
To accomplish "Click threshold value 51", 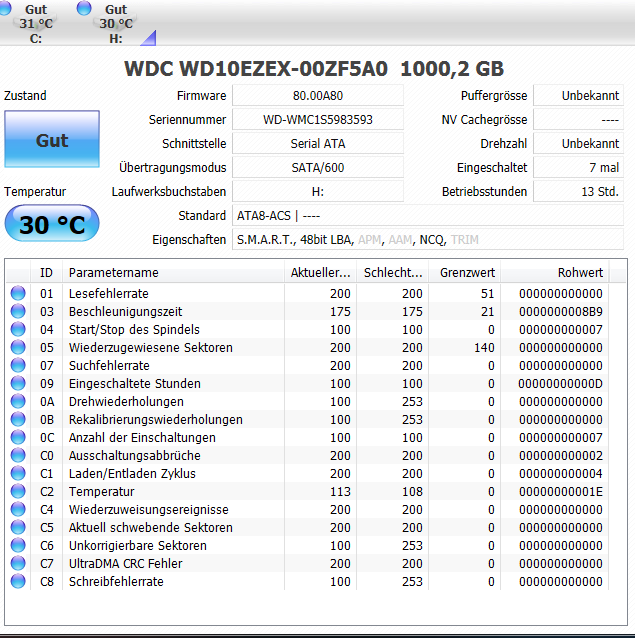I will pos(487,293).
